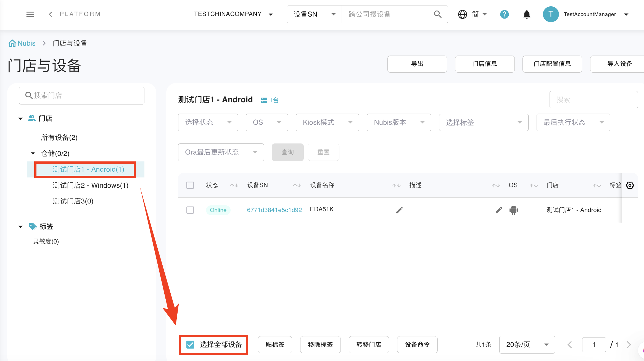Open the help question mark icon
Screen dimensions: 644x361
504,14
